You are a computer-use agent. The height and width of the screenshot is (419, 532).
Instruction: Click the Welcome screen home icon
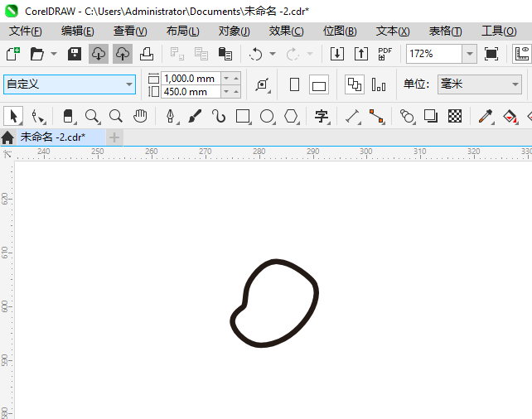(x=7, y=137)
